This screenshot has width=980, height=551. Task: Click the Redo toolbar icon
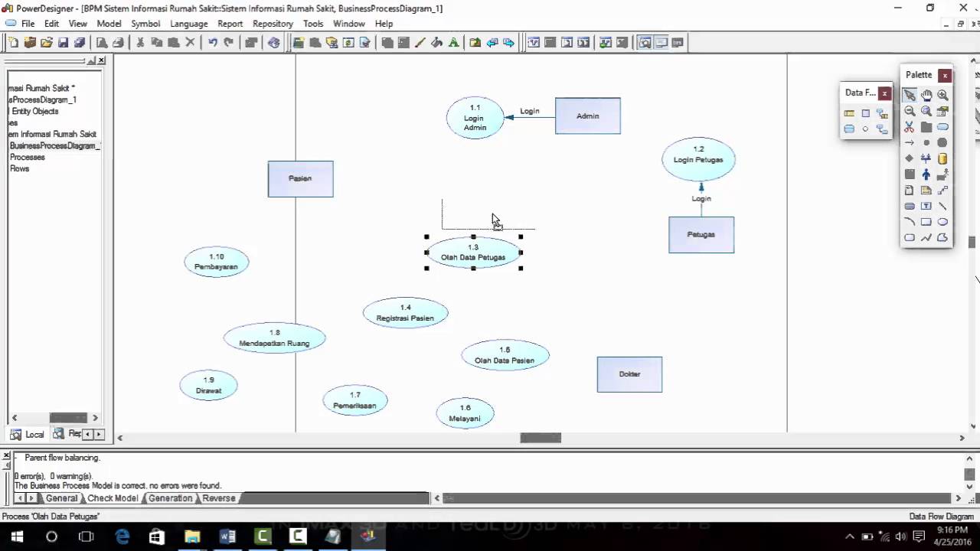(228, 43)
